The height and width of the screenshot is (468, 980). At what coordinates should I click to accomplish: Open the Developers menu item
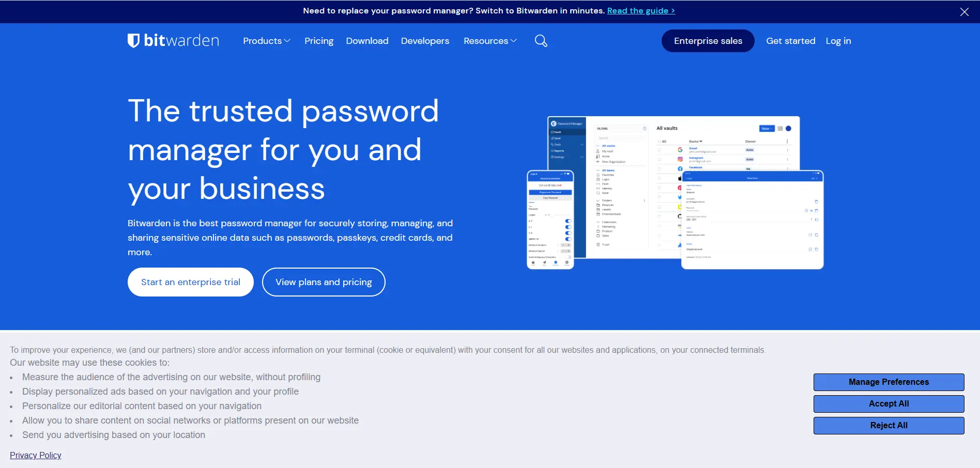tap(425, 41)
